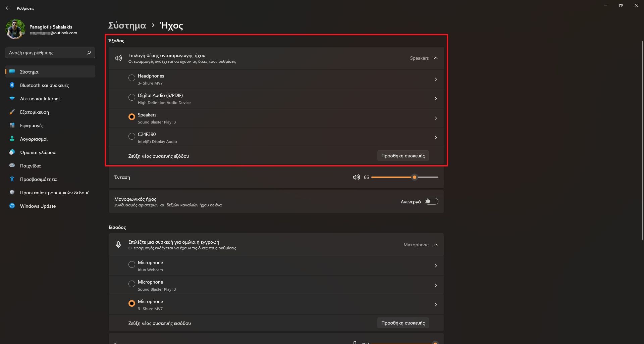Open Λογαριασμοί in the sidebar
The height and width of the screenshot is (344, 644).
(x=34, y=139)
